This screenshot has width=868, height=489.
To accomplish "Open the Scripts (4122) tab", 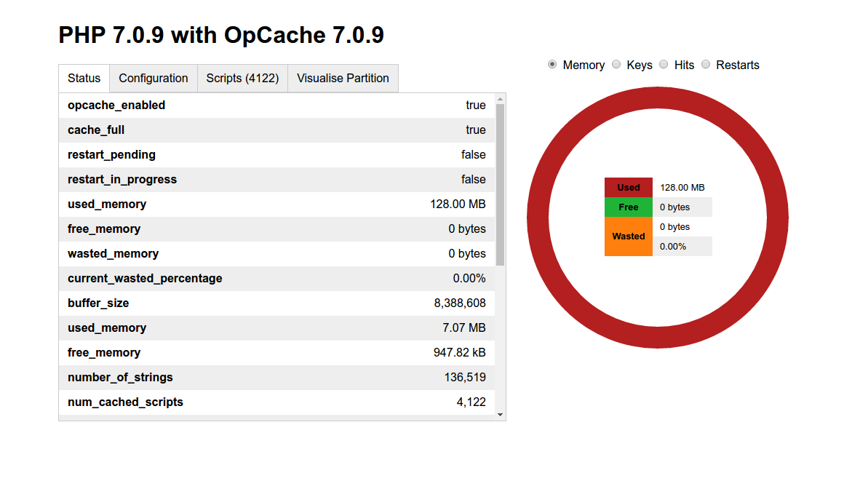I will 242,79.
